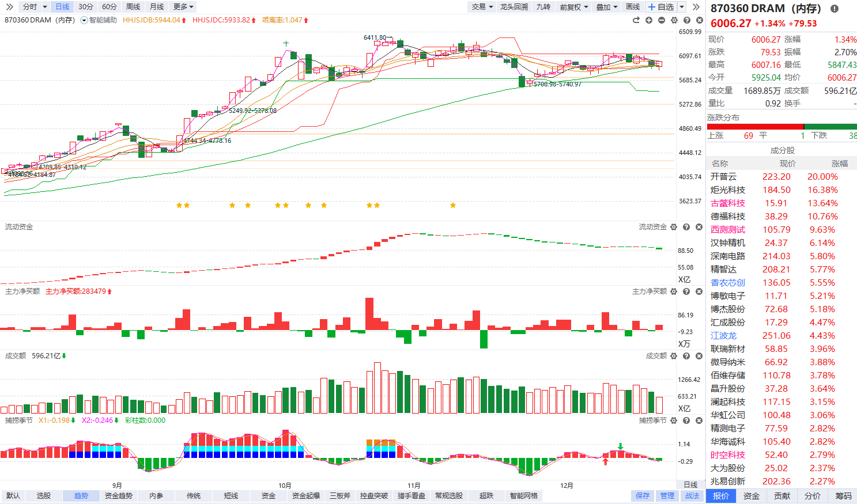
Task: Select the 资金起爆 indicator tab
Action: pyautogui.click(x=306, y=496)
